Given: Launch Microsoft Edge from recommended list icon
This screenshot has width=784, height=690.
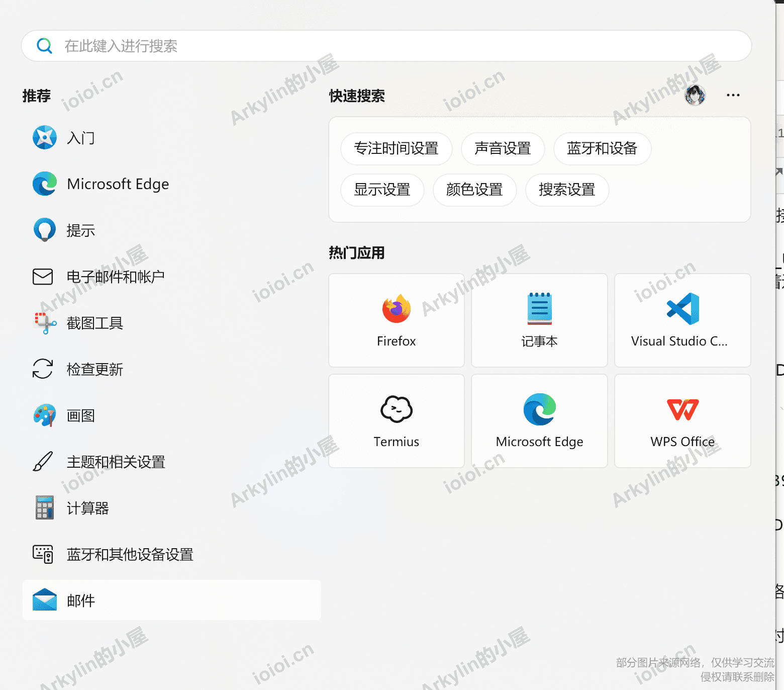Looking at the screenshot, I should coord(45,184).
